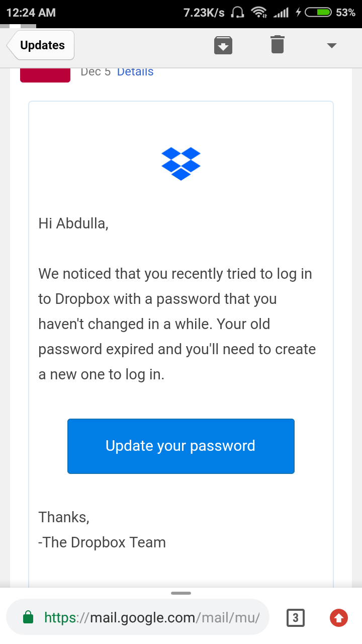Tap the "-The Dropbox Team" signature
Screen dimensions: 362x644
tap(102, 542)
